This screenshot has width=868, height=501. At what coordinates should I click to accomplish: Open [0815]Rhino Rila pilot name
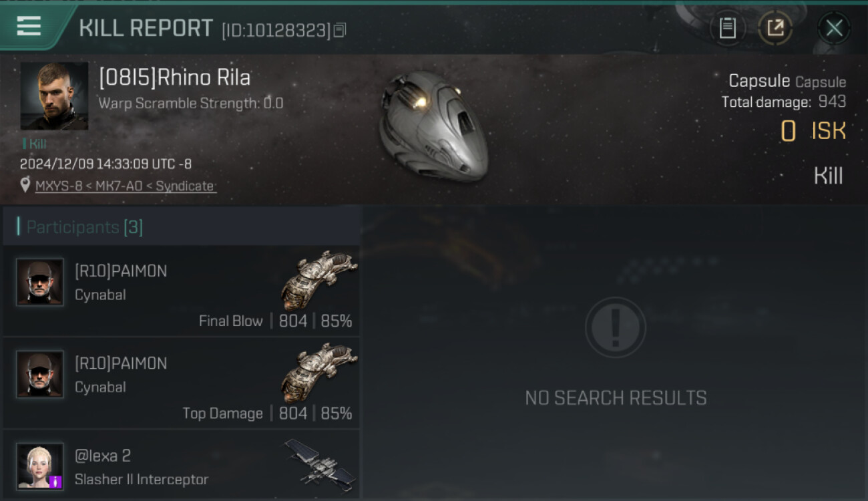tap(175, 77)
